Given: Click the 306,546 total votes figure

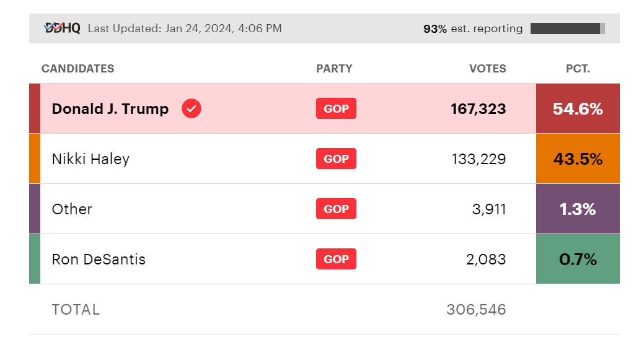Looking at the screenshot, I should coord(476,310).
